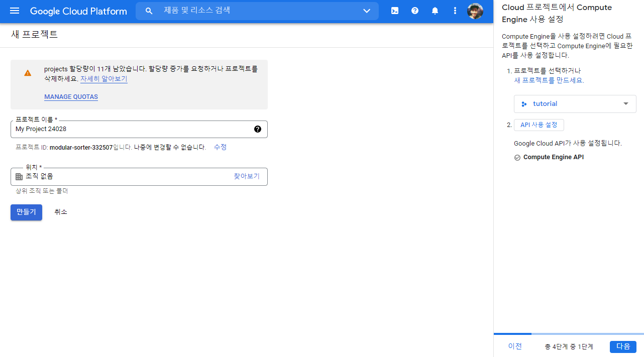Screen dimensions: 644x357
Task: Click the MANAGE QUOTAS link
Action: [71, 97]
